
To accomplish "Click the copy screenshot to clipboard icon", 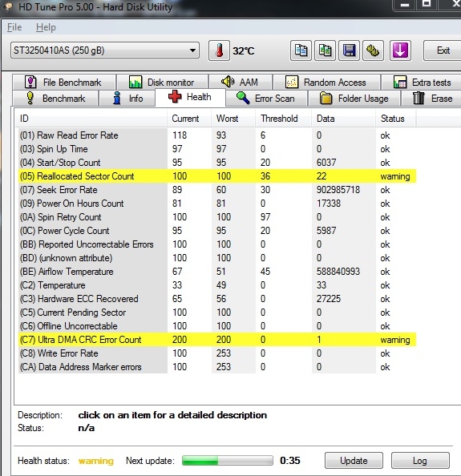I will click(325, 50).
